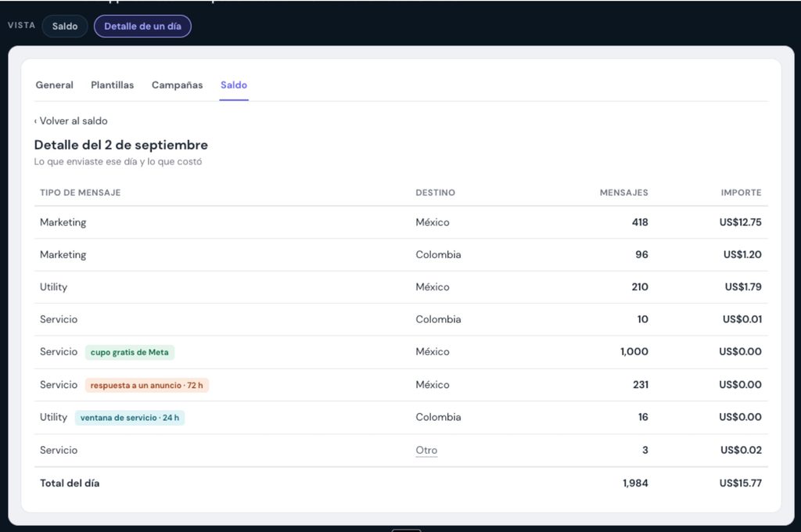Screen dimensions: 801x532
Task: Select the message count 16
Action: click(643, 417)
